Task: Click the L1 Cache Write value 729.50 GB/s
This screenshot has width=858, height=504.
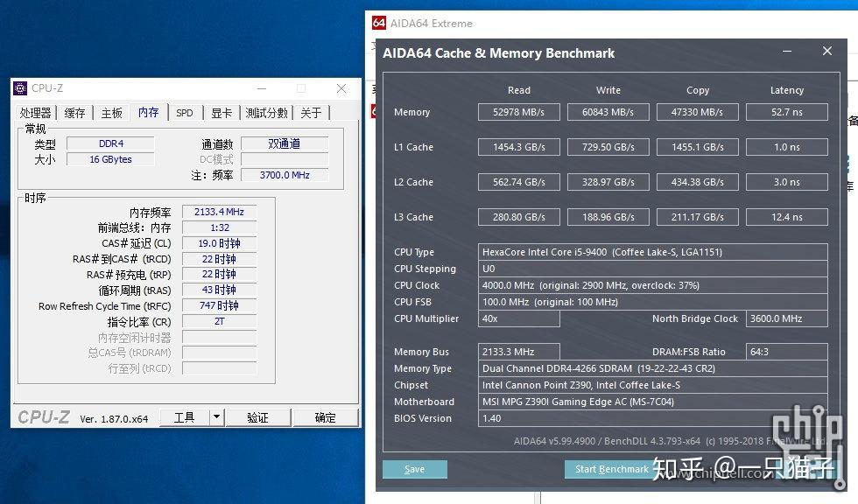Action: click(608, 147)
